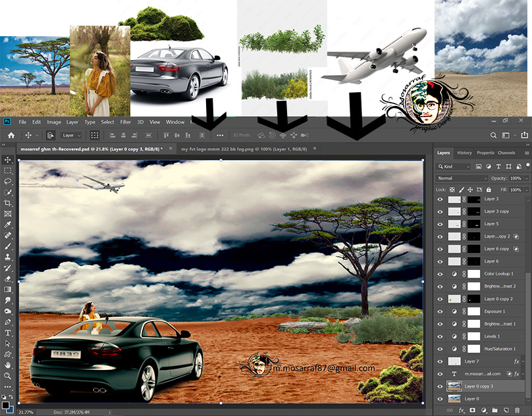The height and width of the screenshot is (416, 532).
Task: Open the Kind layer filter dropdown
Action: (x=454, y=167)
